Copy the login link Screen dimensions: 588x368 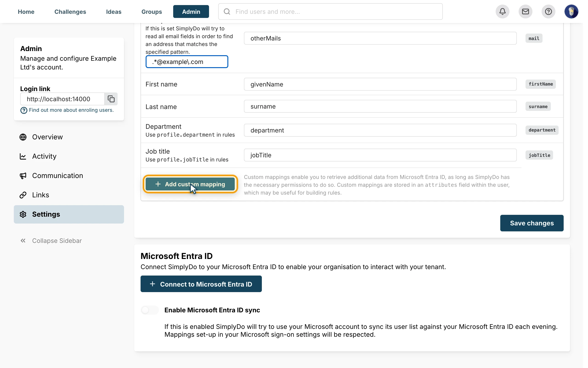(x=111, y=99)
